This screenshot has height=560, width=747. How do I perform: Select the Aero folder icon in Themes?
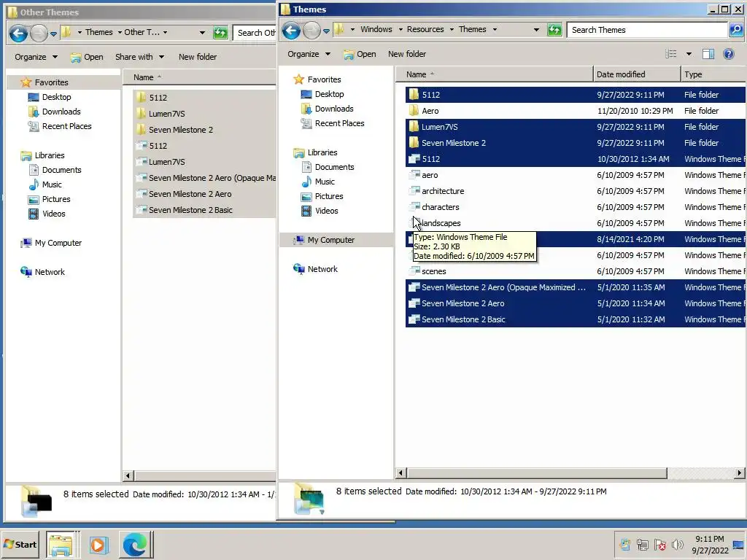(x=414, y=111)
